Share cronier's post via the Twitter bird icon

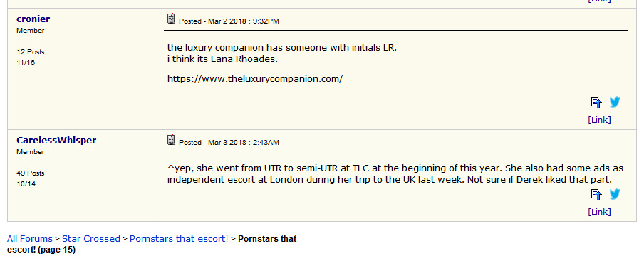pyautogui.click(x=614, y=101)
